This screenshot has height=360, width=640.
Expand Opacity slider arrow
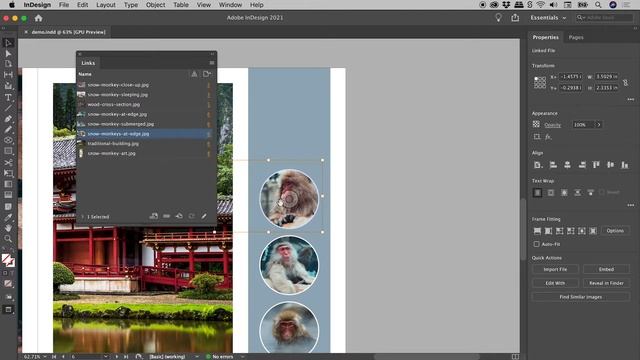coord(599,124)
